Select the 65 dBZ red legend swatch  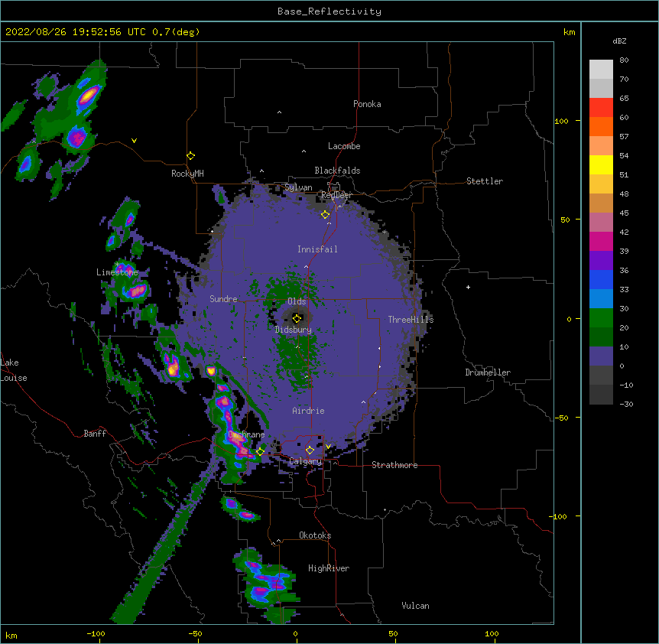[601, 107]
